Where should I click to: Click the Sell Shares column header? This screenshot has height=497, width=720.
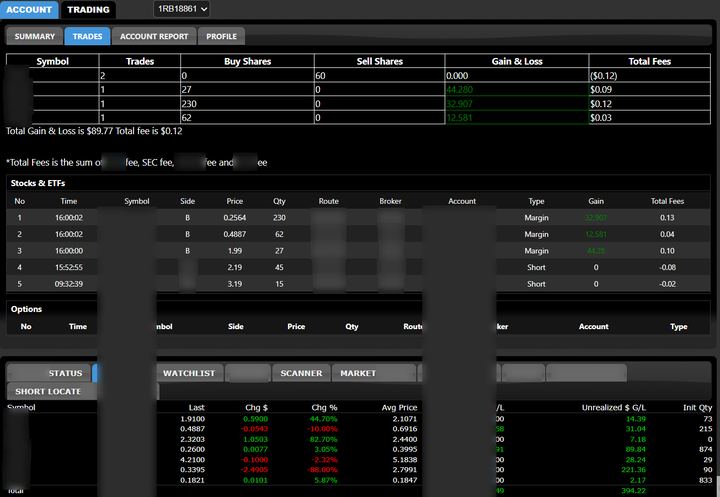click(x=379, y=61)
